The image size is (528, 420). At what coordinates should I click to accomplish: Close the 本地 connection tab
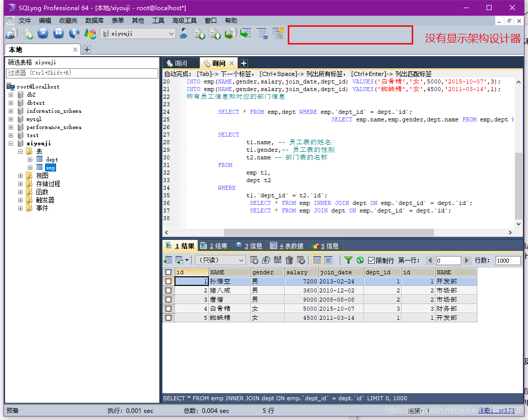tap(75, 50)
